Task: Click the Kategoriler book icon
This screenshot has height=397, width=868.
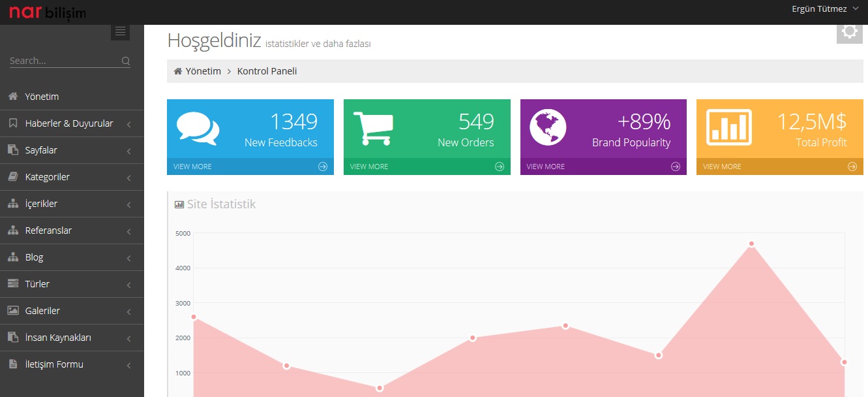Action: click(12, 177)
